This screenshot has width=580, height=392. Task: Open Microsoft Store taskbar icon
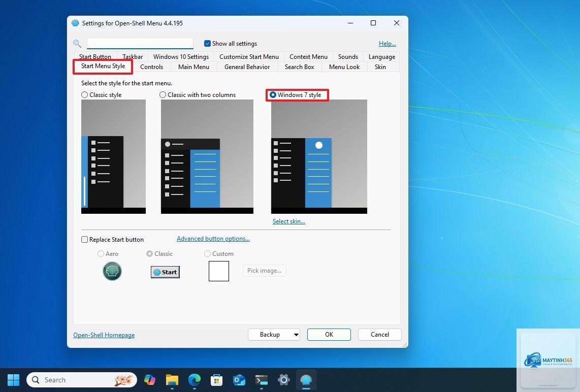click(x=216, y=380)
